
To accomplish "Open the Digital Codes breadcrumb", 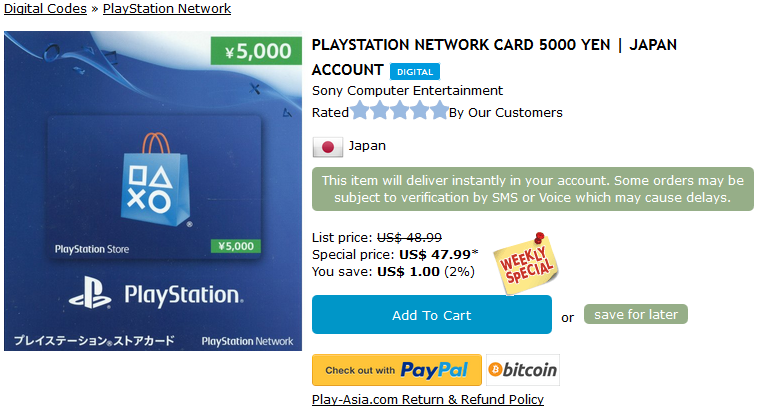I will [x=44, y=9].
